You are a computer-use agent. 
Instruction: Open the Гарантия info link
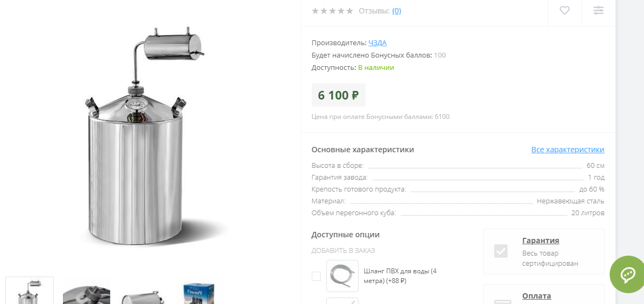point(540,241)
